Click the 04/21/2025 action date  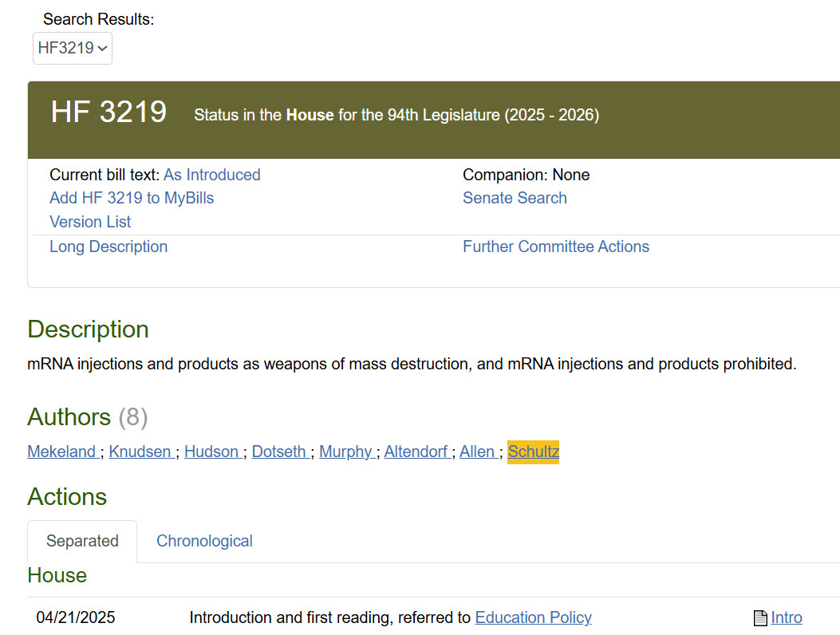[x=76, y=617]
